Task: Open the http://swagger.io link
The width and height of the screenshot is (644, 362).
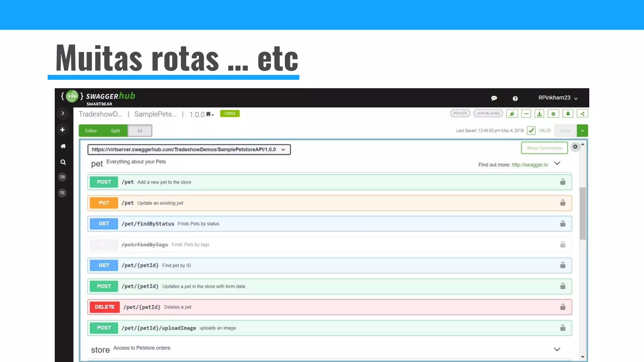Action: (x=530, y=165)
